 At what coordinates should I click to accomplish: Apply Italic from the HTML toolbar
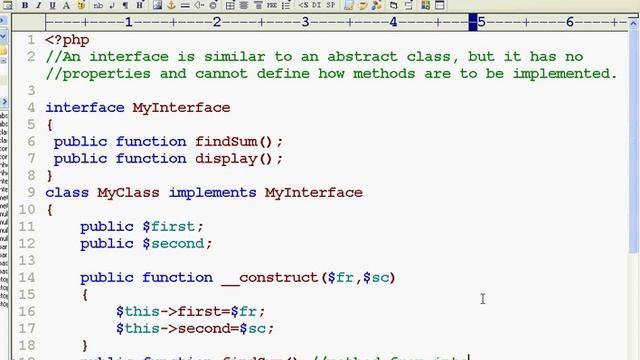39,5
